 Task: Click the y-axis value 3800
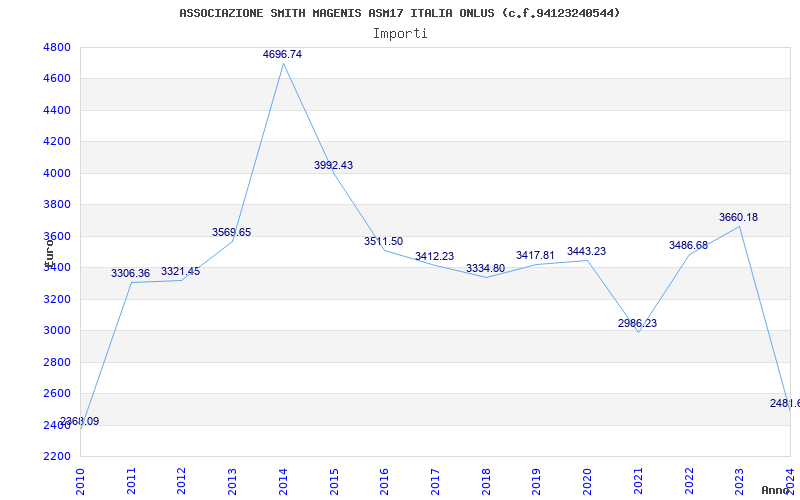click(55, 205)
